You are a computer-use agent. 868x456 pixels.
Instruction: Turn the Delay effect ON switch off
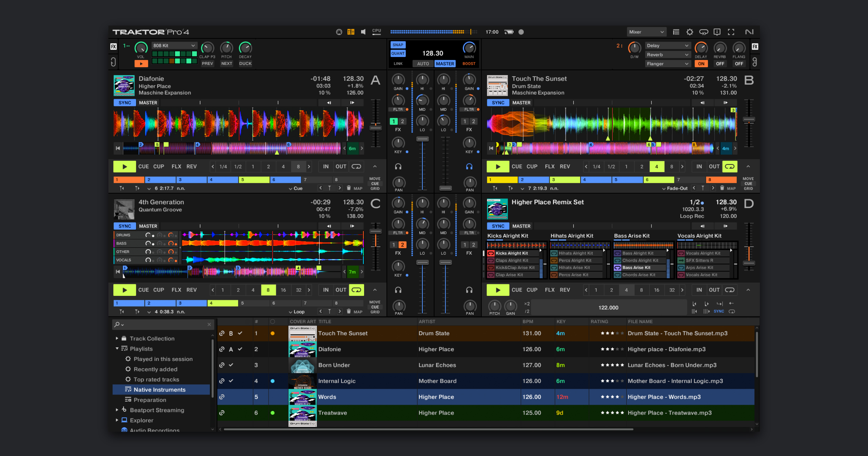pyautogui.click(x=701, y=63)
